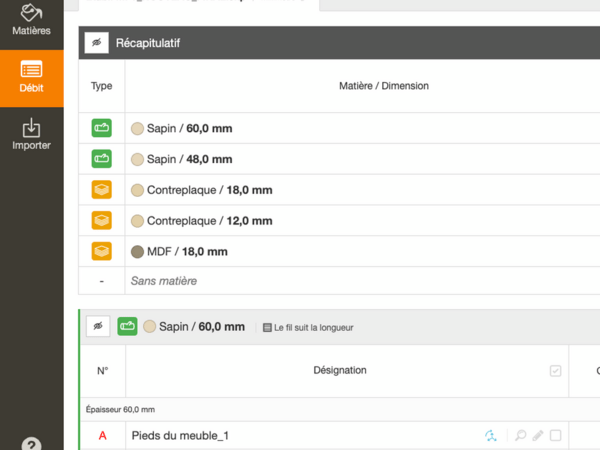
Task: Click the MDF material color swatch
Action: (x=138, y=251)
